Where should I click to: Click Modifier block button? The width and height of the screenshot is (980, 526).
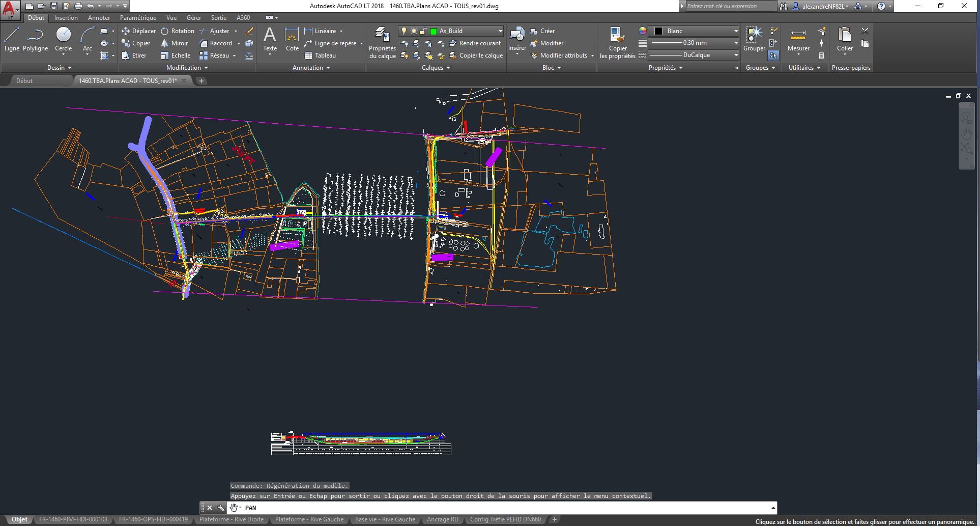point(546,43)
